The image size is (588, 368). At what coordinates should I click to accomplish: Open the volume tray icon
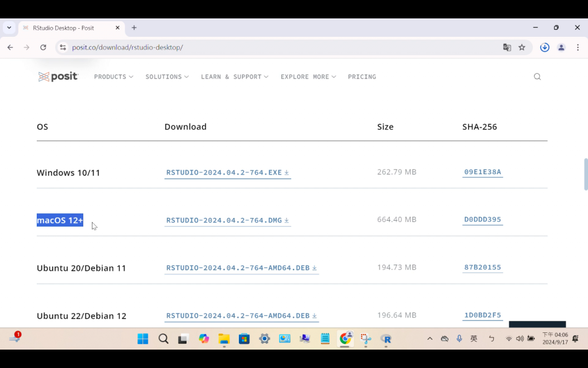pos(519,339)
